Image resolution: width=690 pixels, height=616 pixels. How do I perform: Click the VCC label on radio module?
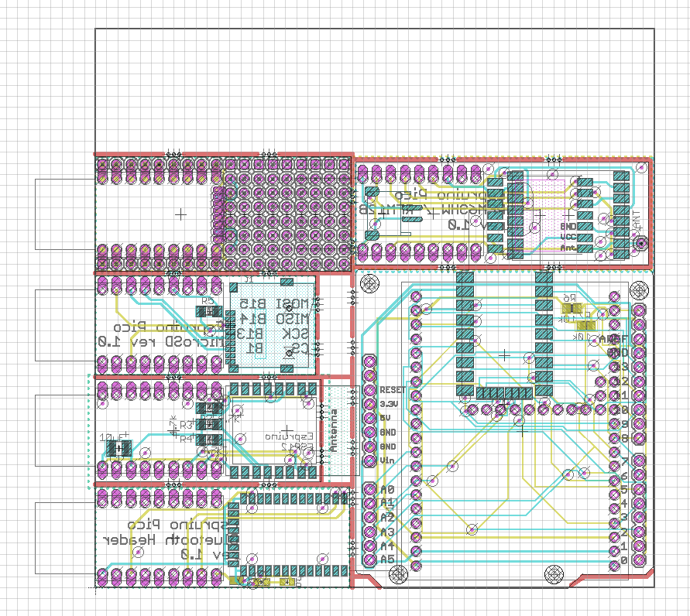coord(568,238)
